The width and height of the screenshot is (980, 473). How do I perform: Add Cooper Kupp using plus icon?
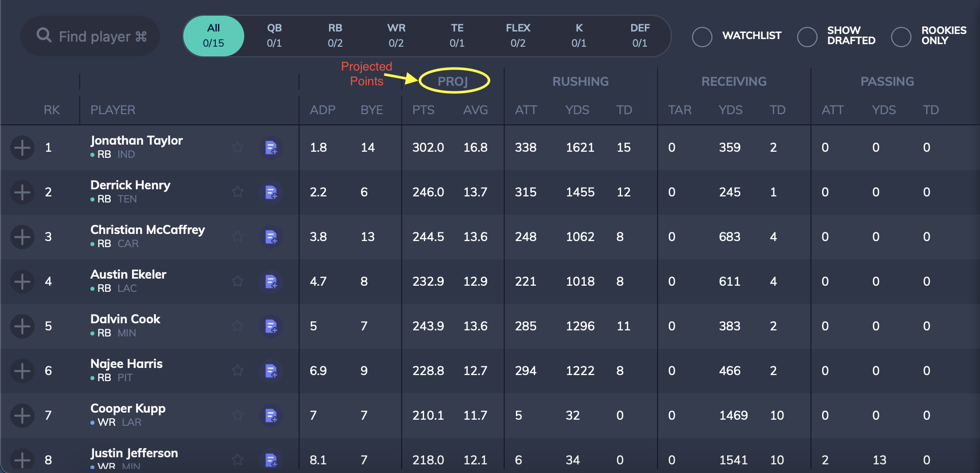point(22,416)
